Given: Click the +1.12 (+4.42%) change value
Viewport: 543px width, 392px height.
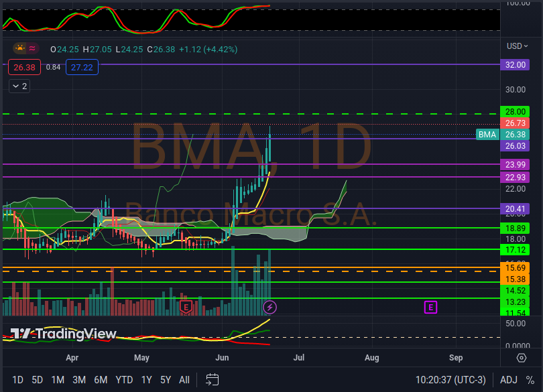Looking at the screenshot, I should tap(208, 50).
